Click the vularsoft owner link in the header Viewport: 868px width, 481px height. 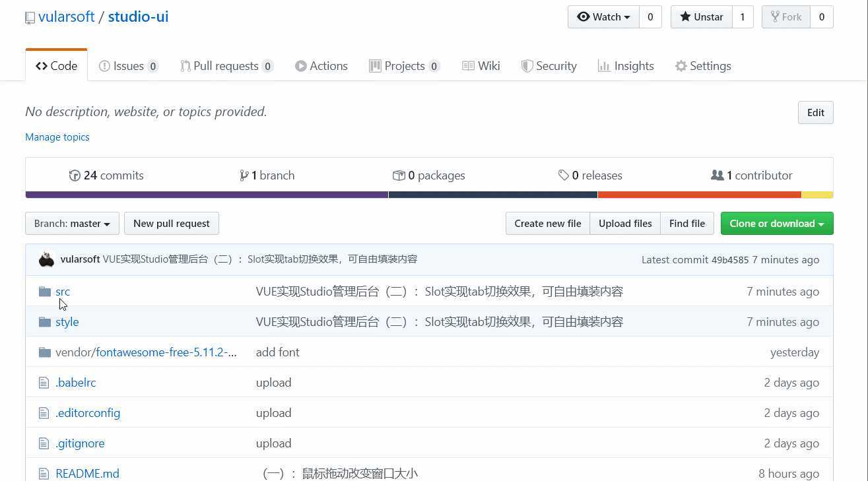67,17
